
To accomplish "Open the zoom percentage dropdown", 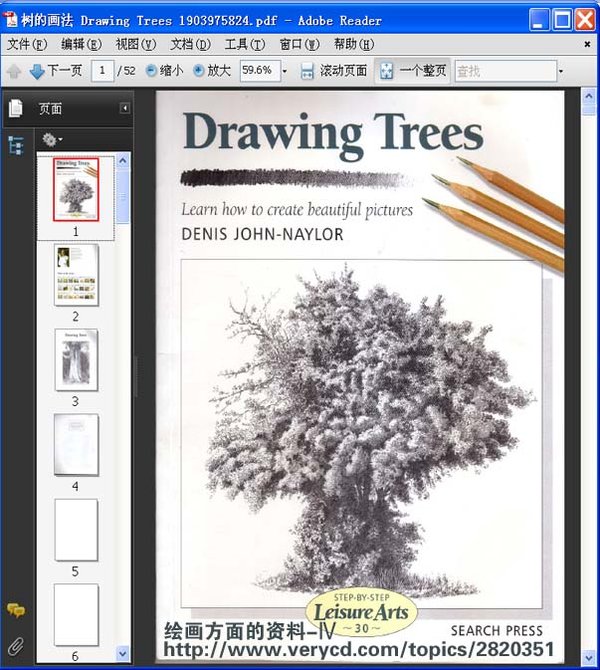I will [x=284, y=71].
